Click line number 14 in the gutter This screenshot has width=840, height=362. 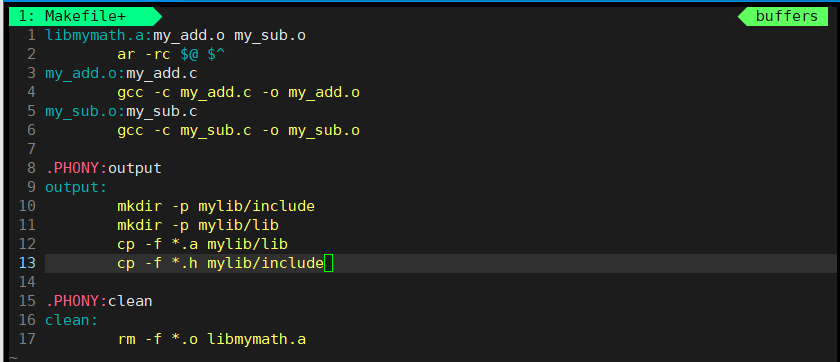coord(27,282)
